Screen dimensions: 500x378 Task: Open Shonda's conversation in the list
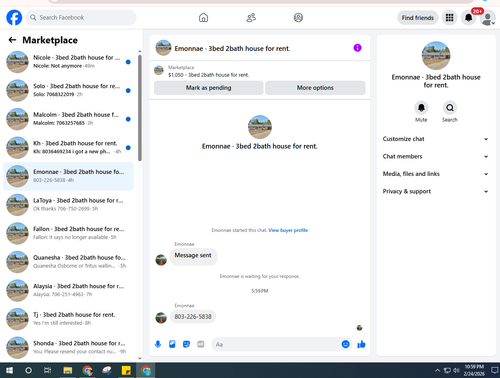point(68,347)
